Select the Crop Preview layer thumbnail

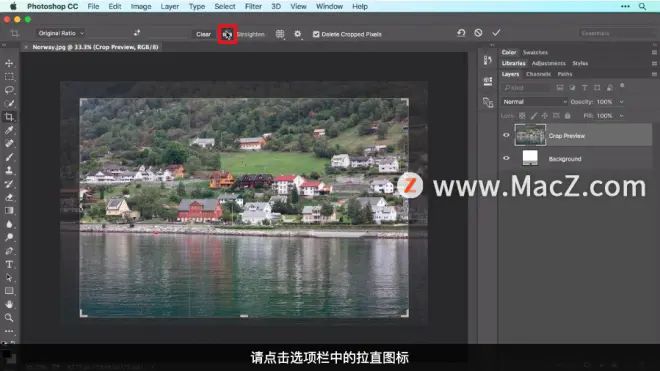[530, 135]
